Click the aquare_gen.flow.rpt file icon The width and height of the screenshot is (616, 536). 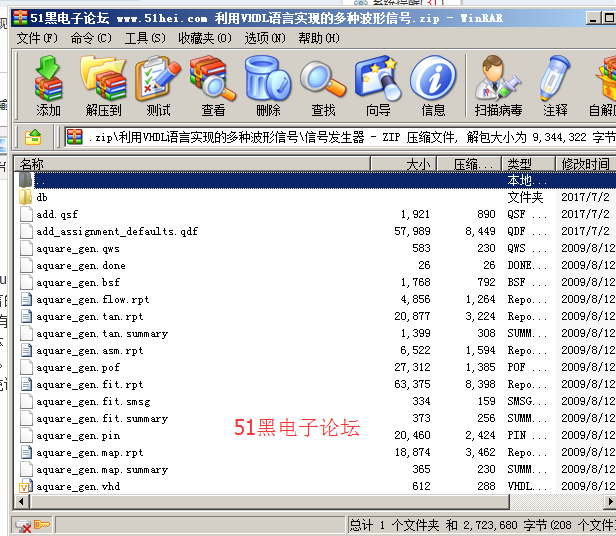pos(26,299)
